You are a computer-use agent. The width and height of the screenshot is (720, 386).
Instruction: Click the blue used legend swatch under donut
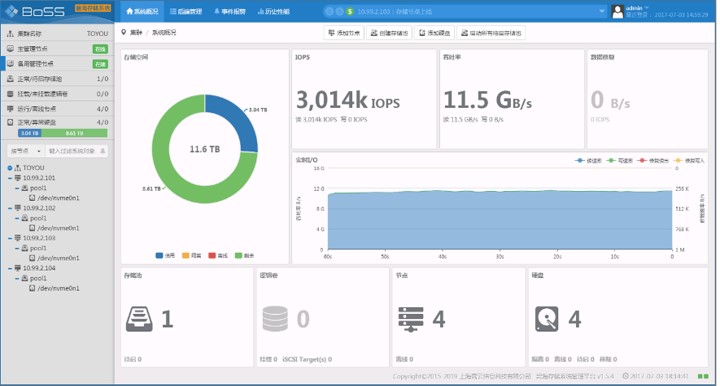pyautogui.click(x=159, y=256)
